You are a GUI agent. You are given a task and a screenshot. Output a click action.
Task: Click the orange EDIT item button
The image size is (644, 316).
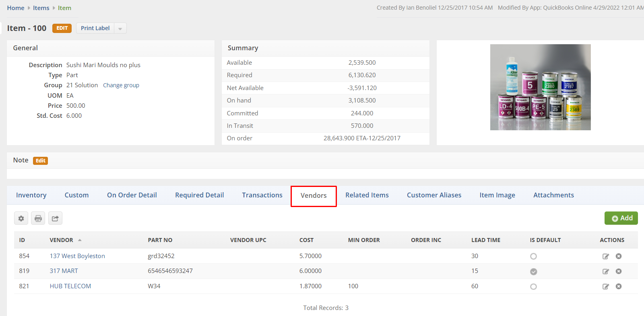coord(62,28)
